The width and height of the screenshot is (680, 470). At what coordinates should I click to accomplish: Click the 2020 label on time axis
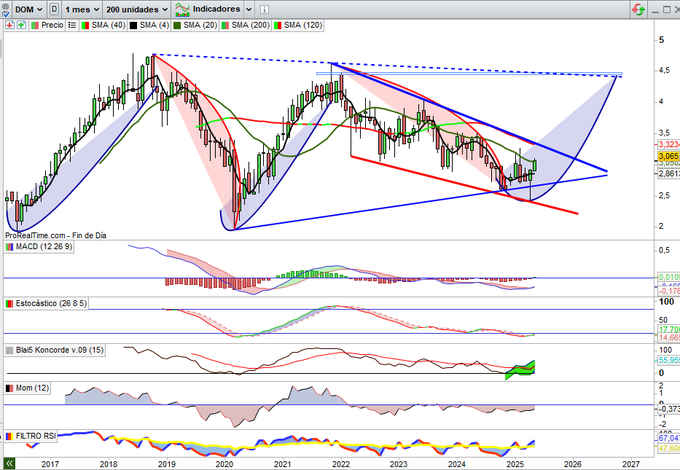click(225, 464)
